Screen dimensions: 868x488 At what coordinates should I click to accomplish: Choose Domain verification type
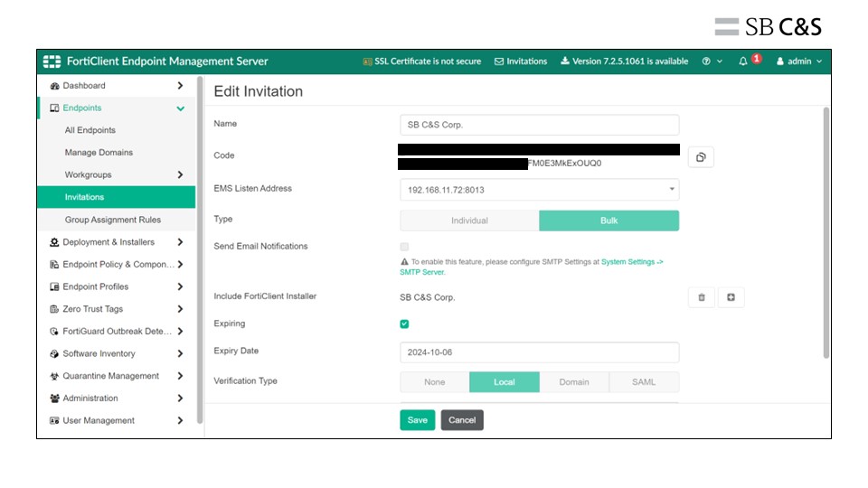tap(574, 381)
